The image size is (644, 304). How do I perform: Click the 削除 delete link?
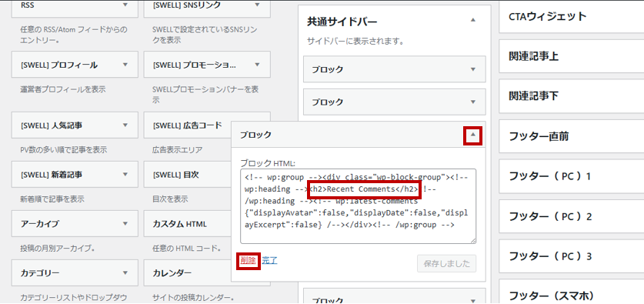248,260
